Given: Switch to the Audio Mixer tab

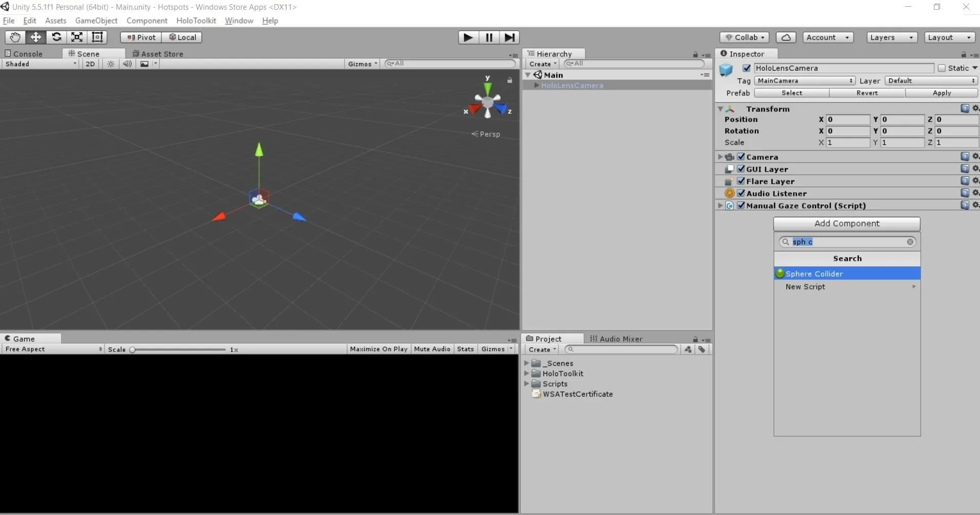Looking at the screenshot, I should click(616, 339).
